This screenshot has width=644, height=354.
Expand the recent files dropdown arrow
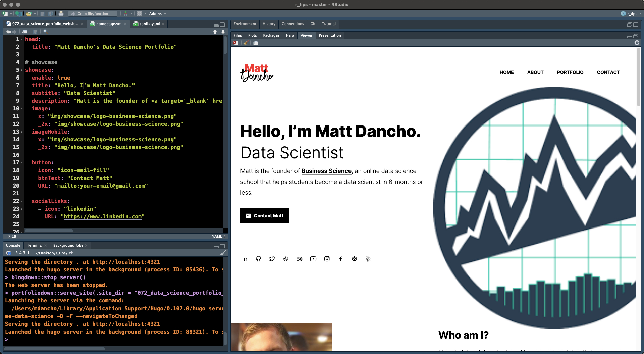35,14
